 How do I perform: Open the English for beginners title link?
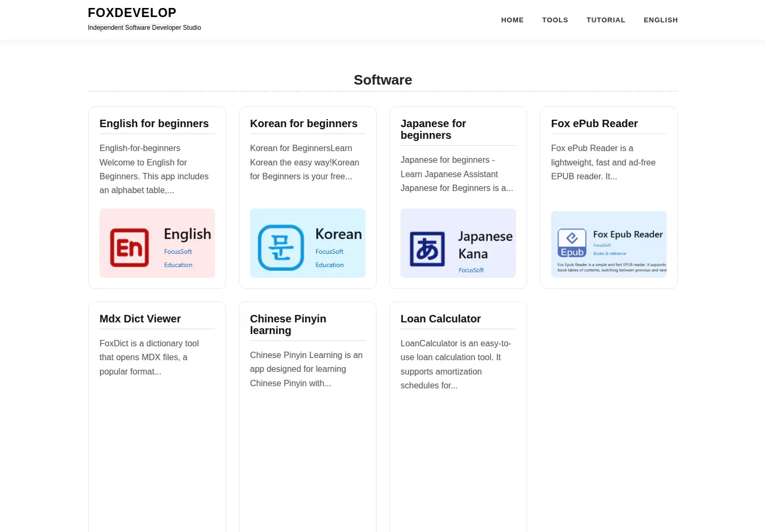point(154,123)
